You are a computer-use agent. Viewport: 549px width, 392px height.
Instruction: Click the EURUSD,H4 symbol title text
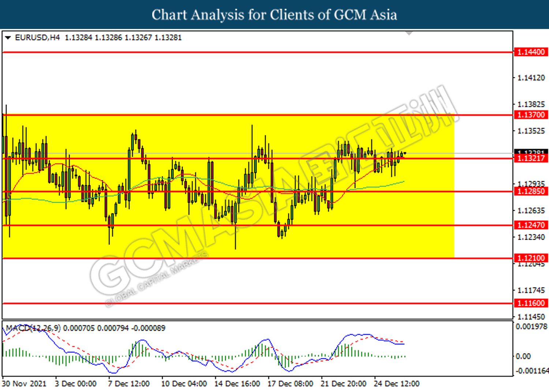(37, 38)
